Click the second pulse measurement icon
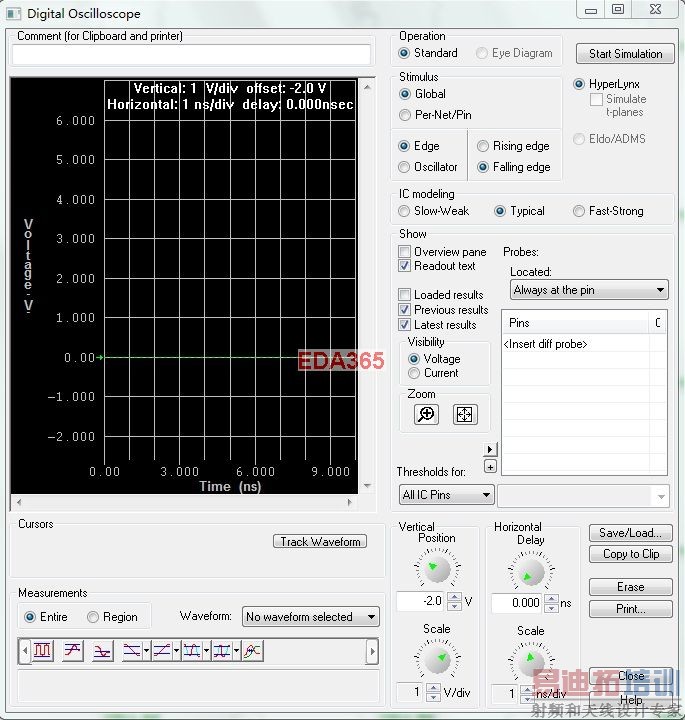This screenshot has width=685, height=720. (x=222, y=650)
